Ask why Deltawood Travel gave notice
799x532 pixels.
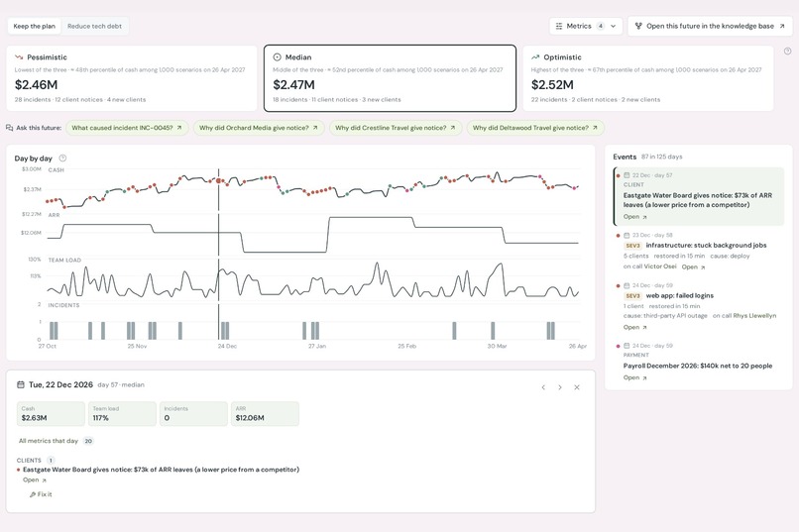coord(535,128)
